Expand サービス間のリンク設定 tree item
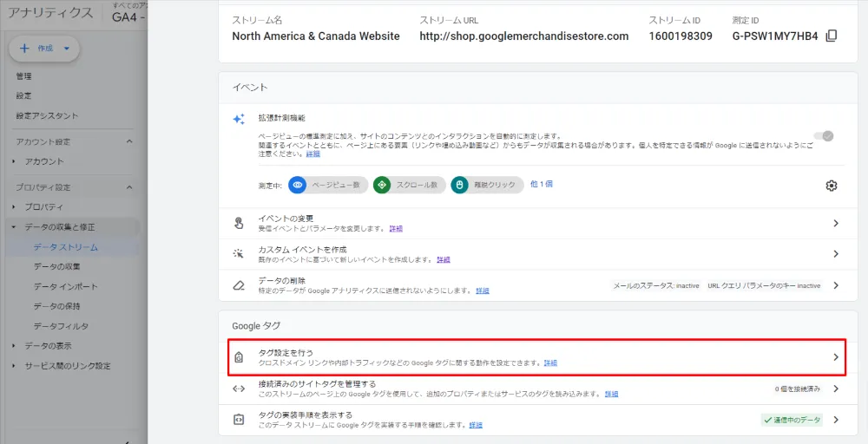Viewport: 868px width, 444px height. point(14,366)
